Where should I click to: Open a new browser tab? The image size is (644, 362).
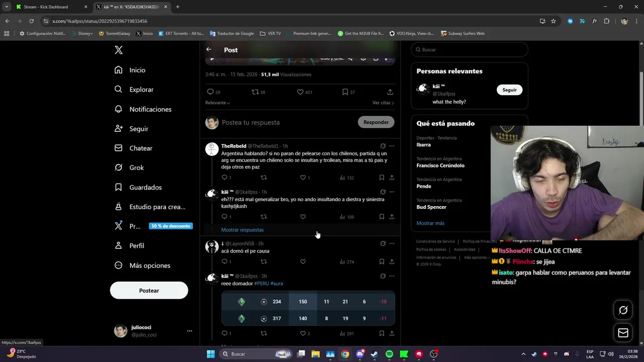(x=178, y=7)
